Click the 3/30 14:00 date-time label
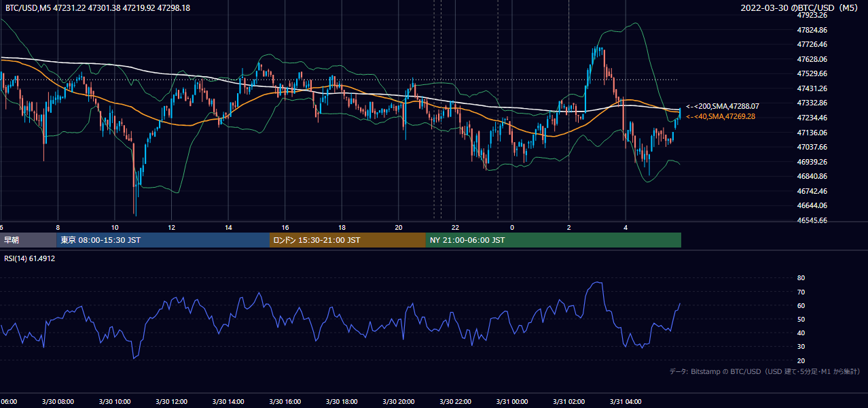The height and width of the screenshot is (408, 868). tap(228, 401)
